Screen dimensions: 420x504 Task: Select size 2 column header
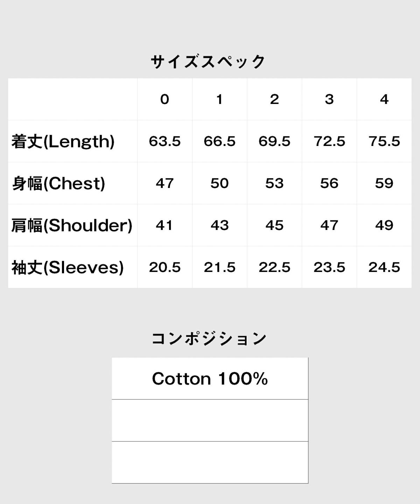274,99
